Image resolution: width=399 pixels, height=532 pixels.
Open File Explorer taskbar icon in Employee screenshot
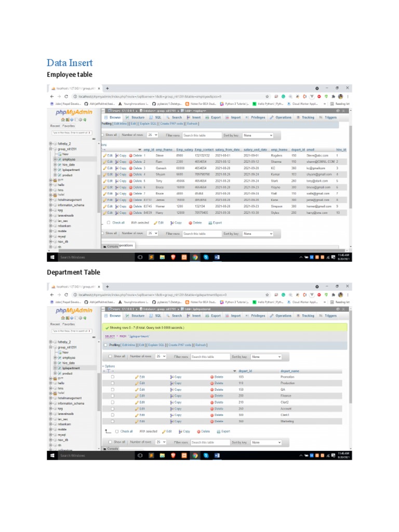tap(162, 257)
